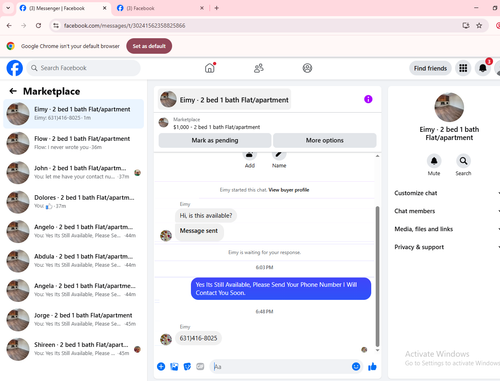Open the Home feed icon
The width and height of the screenshot is (500, 381).
tap(210, 68)
